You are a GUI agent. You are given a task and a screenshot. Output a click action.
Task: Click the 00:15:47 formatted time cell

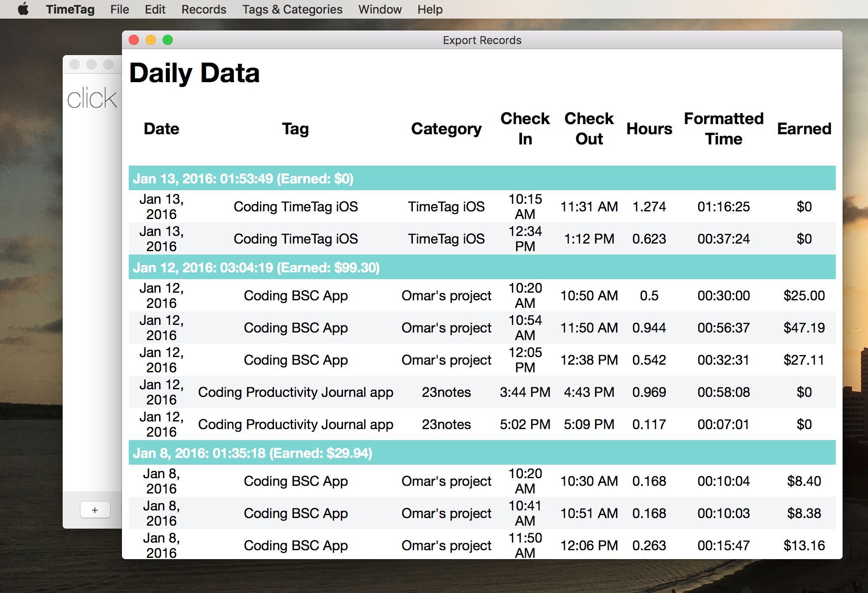click(724, 546)
